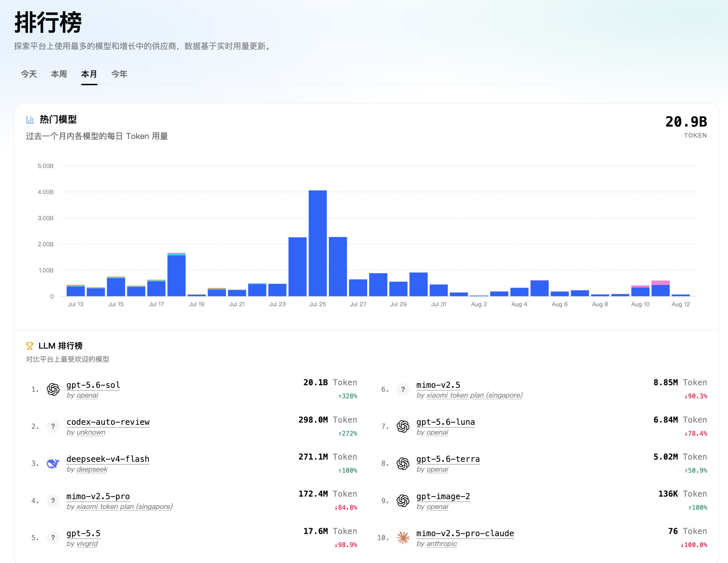
Task: Open the mimo-v2.5-pro-claude model link
Action: pyautogui.click(x=465, y=533)
